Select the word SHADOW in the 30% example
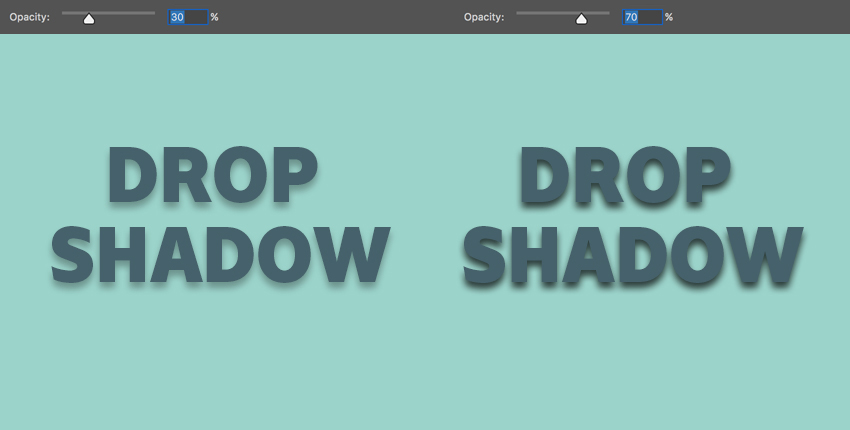Image resolution: width=850 pixels, height=430 pixels. click(x=219, y=255)
